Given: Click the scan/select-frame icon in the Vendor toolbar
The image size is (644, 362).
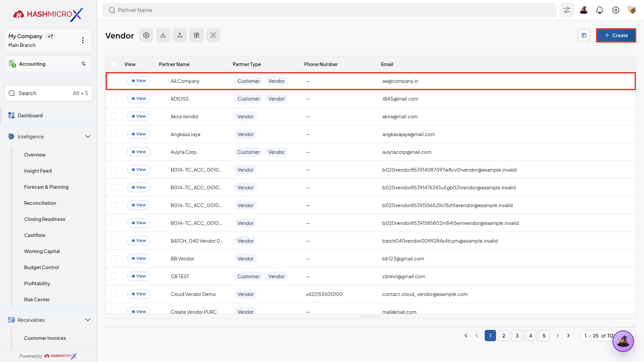Looking at the screenshot, I should point(213,35).
